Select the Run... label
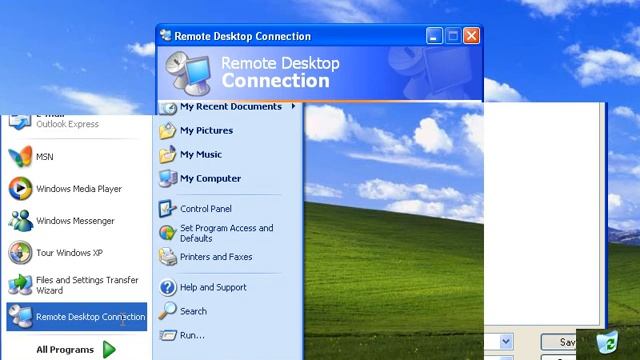640x360 pixels. click(x=192, y=335)
